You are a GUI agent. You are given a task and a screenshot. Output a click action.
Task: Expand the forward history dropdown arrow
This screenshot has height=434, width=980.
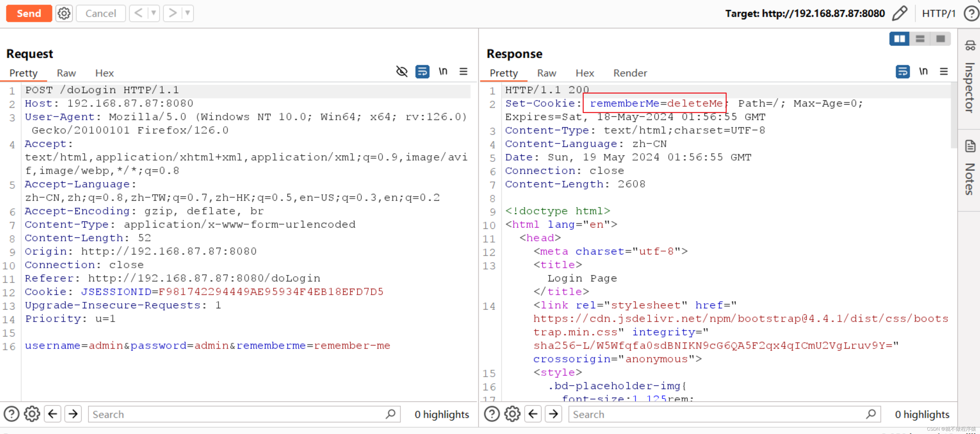tap(188, 13)
